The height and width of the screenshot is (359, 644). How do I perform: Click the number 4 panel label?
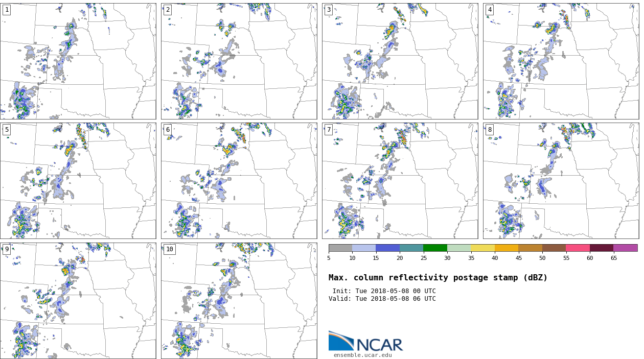click(490, 10)
